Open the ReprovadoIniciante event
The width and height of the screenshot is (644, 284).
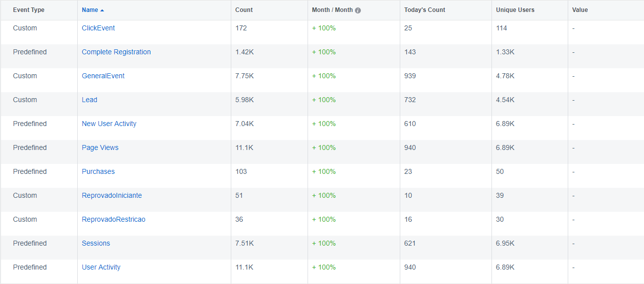(x=112, y=196)
